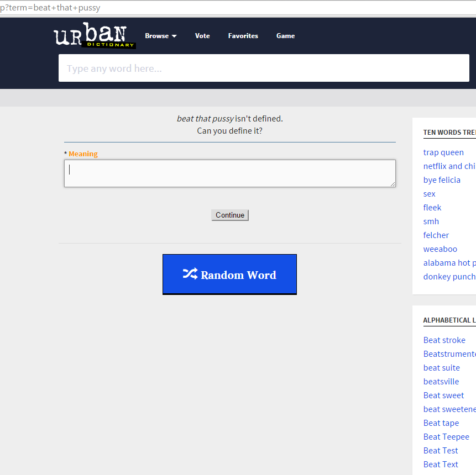Viewport: 476px width, 475px height.
Task: Open trending word 'netflix and chill'
Action: pyautogui.click(x=449, y=166)
